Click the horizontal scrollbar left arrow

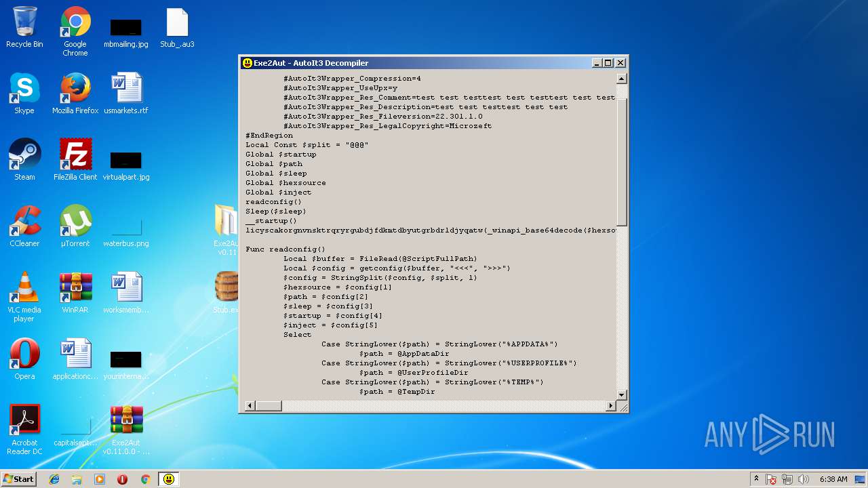coord(250,405)
